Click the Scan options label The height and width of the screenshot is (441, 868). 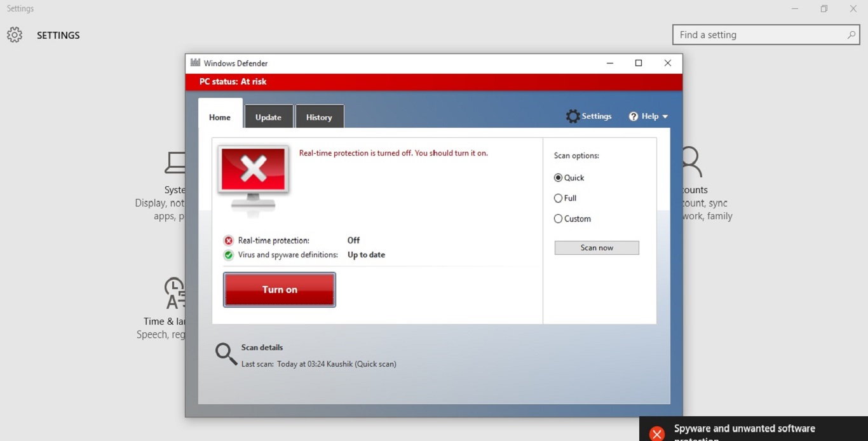point(576,156)
